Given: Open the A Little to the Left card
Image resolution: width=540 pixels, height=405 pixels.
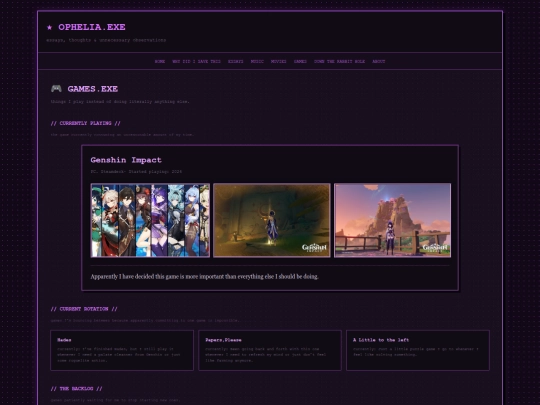Looking at the screenshot, I should point(418,351).
